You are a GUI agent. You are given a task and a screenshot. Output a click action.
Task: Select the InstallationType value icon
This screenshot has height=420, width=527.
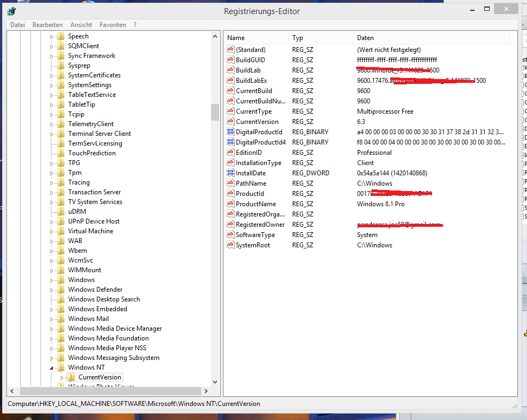point(230,162)
